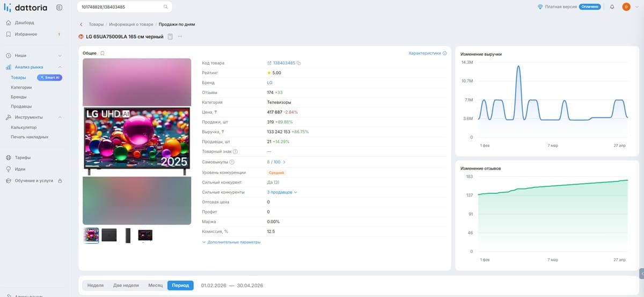The width and height of the screenshot is (644, 297).
Task: Select the first TV front thumbnail
Action: [x=91, y=235]
